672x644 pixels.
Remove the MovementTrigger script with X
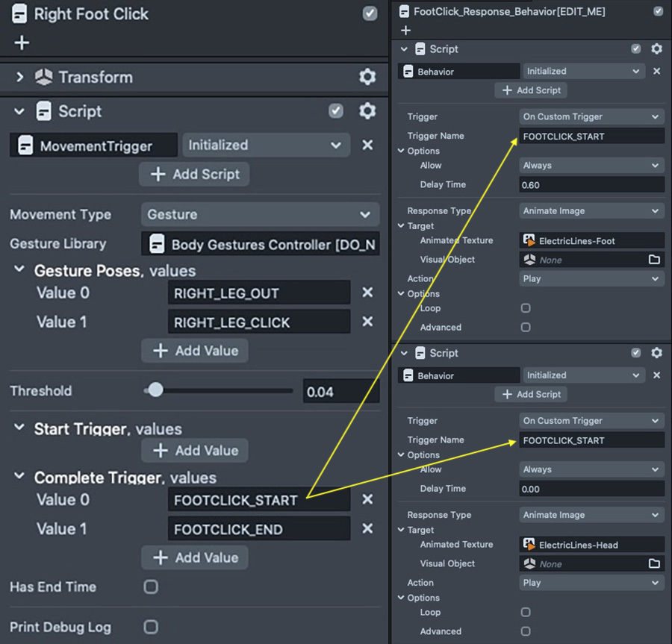click(367, 146)
